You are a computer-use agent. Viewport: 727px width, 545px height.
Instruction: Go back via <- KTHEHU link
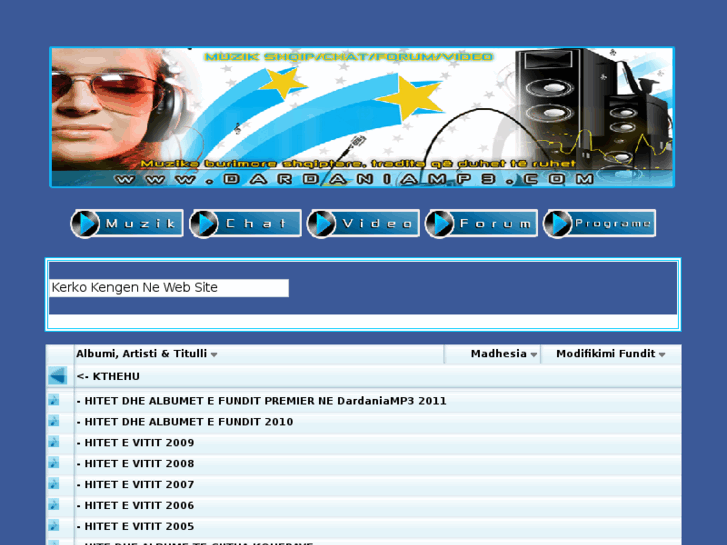pyautogui.click(x=108, y=376)
